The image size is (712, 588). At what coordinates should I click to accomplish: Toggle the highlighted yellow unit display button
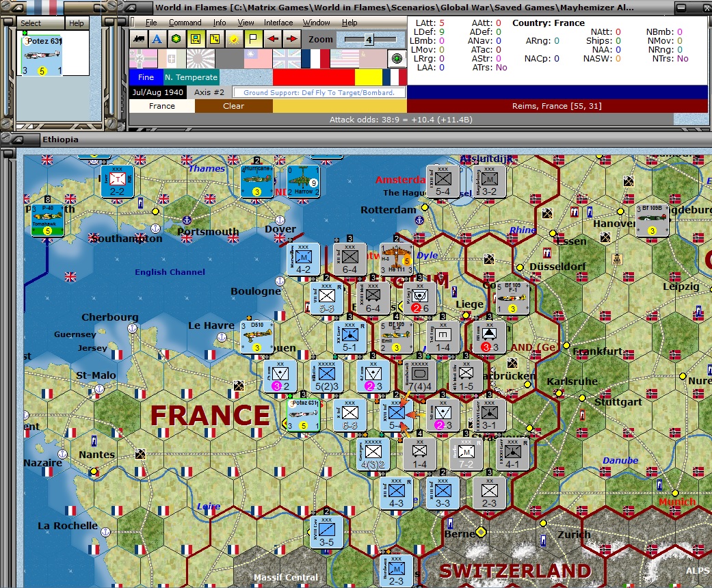(195, 39)
